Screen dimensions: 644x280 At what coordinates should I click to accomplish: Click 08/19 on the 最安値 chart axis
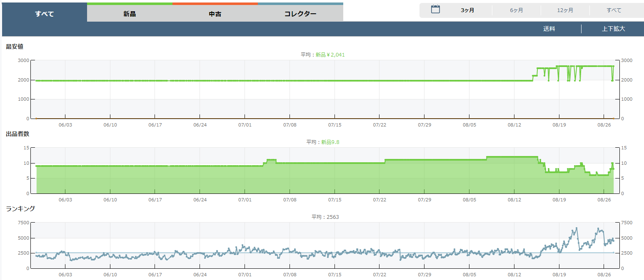(x=559, y=125)
